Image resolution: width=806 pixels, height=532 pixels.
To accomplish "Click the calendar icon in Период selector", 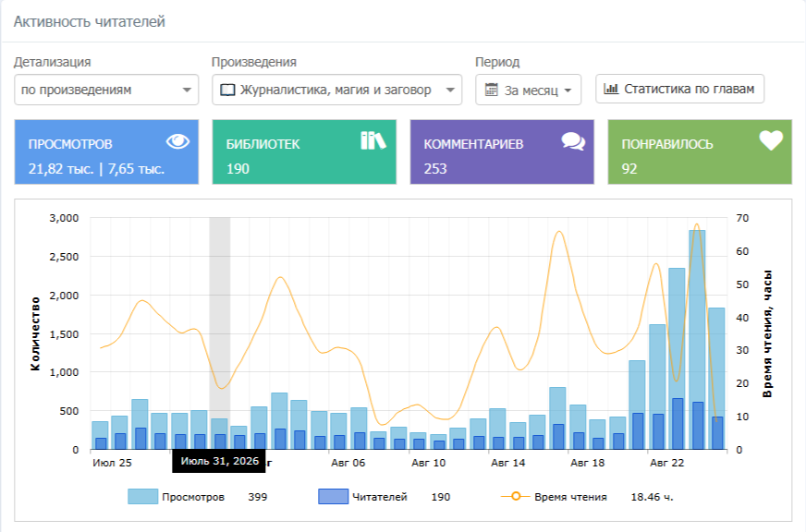I will (492, 90).
